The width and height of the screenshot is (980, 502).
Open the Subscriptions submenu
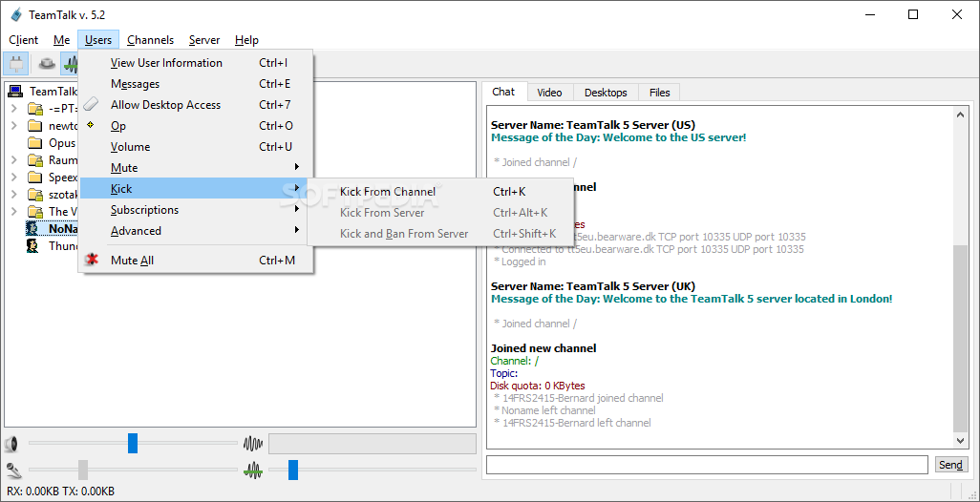coord(196,210)
